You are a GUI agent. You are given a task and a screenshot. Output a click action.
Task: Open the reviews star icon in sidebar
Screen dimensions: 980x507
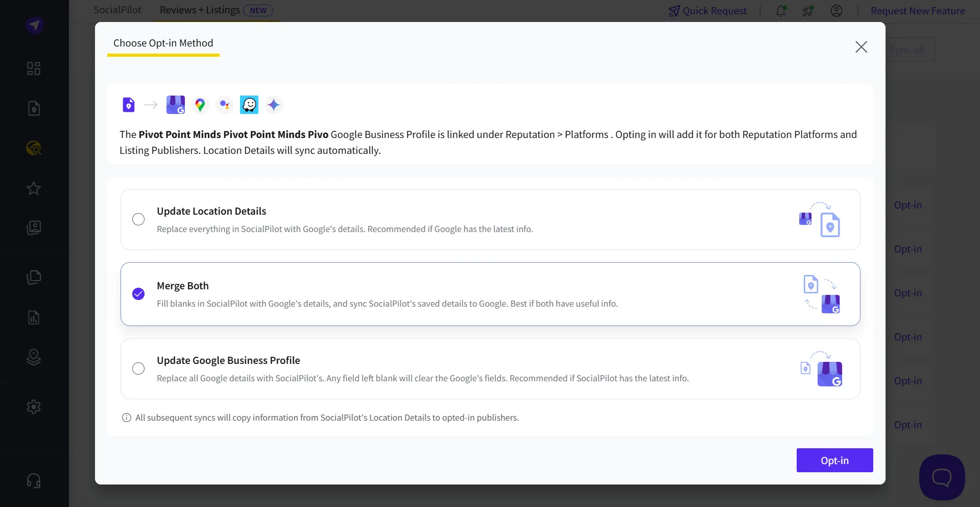click(x=34, y=188)
